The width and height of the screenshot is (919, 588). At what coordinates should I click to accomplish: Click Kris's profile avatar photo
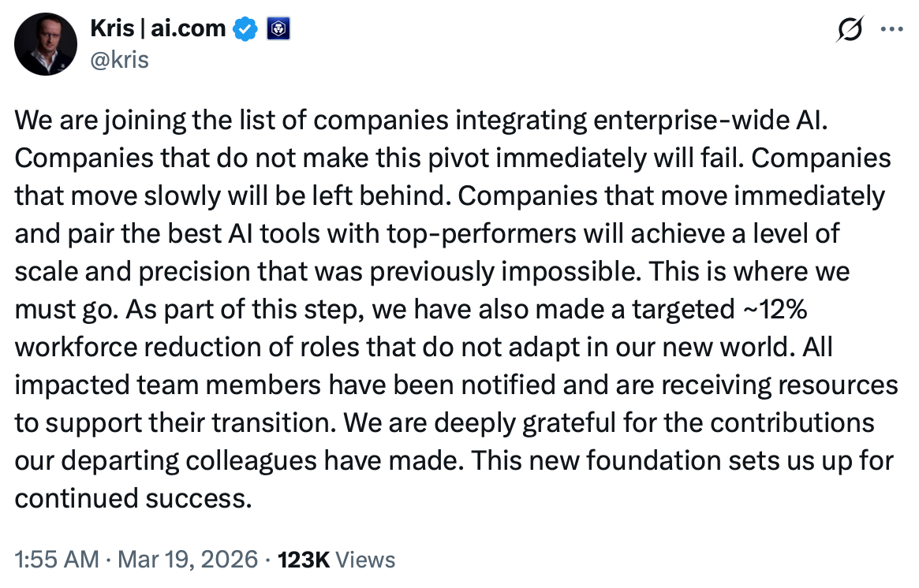(x=45, y=45)
